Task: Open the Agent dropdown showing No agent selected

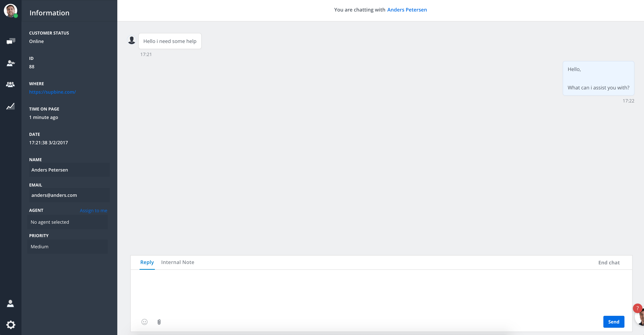Action: [x=67, y=222]
